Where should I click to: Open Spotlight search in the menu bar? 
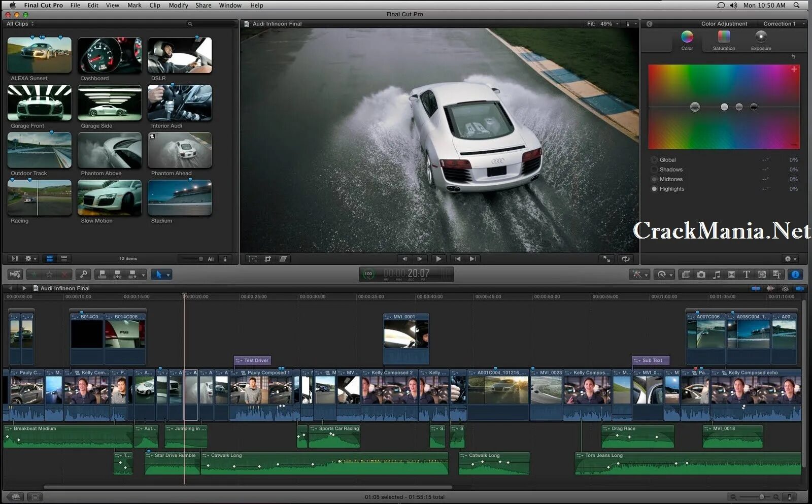[x=797, y=5]
